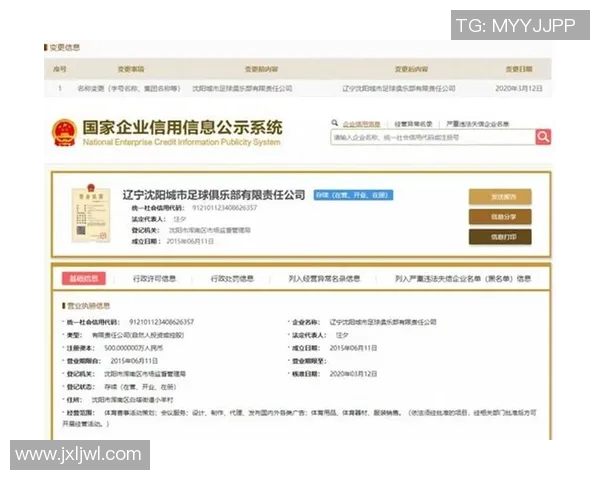This screenshot has width=600, height=480.
Task: Click the header card 成立日期 value 2015年06月11日
Action: click(x=190, y=241)
